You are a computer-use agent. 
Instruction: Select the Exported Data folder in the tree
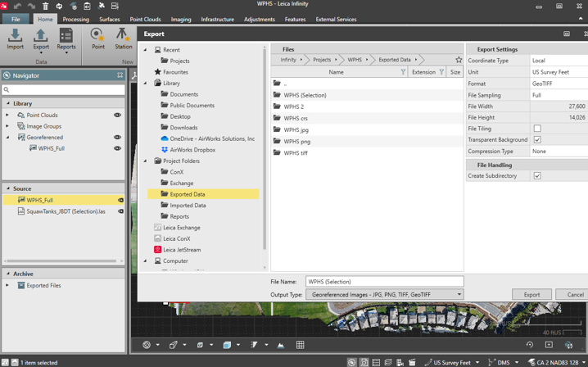(x=203, y=194)
